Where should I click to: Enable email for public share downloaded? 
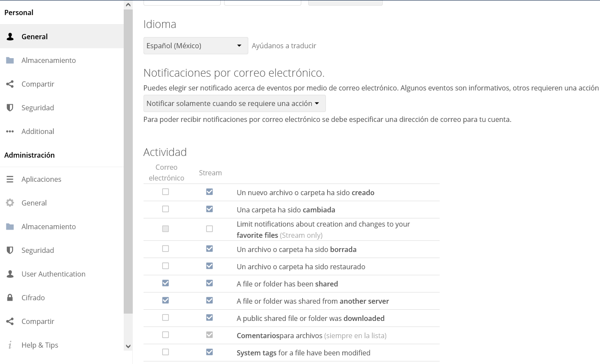pos(166,317)
